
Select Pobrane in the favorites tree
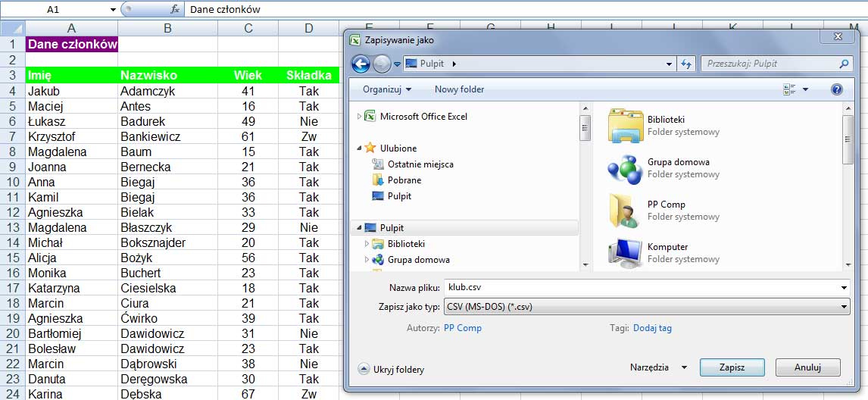[404, 180]
